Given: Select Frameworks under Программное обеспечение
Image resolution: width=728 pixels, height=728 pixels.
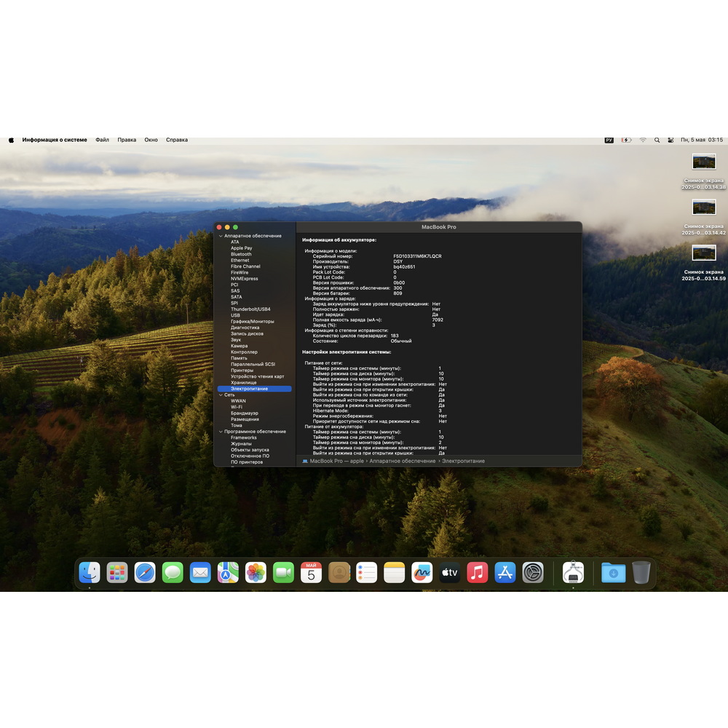Looking at the screenshot, I should tap(244, 438).
